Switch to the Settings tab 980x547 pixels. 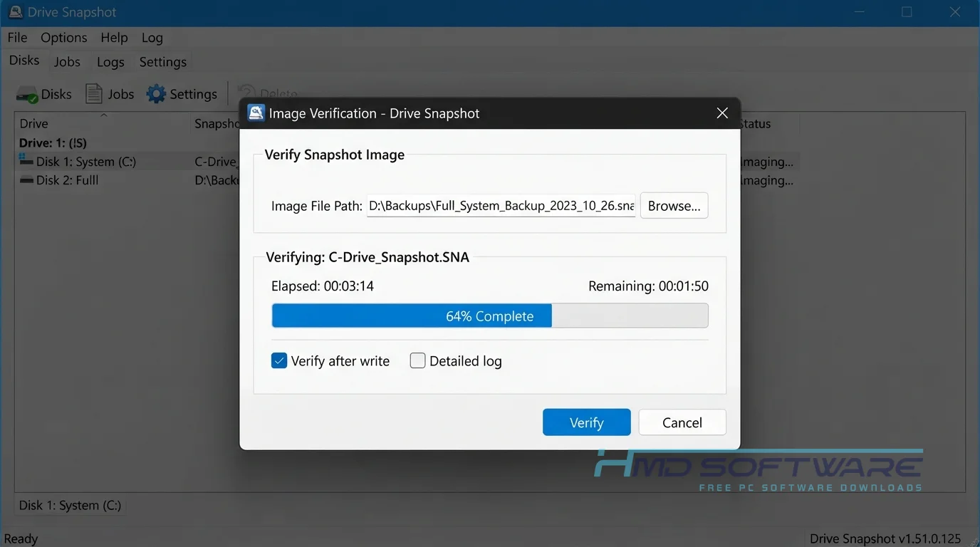click(163, 62)
